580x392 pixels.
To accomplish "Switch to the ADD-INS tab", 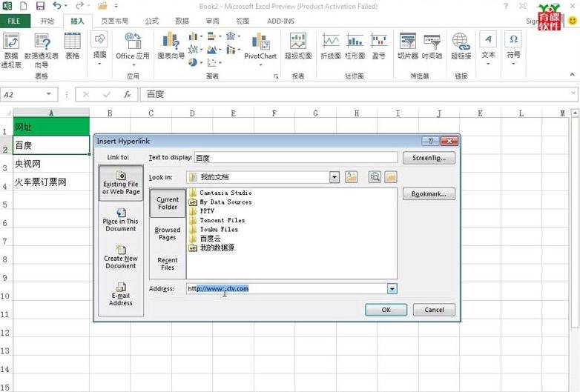I will click(x=281, y=21).
